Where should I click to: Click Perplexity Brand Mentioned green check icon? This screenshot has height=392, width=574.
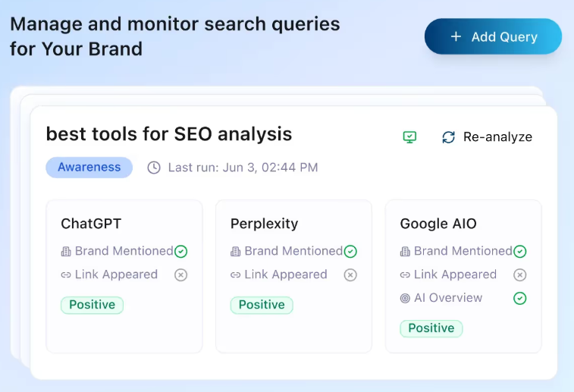350,252
